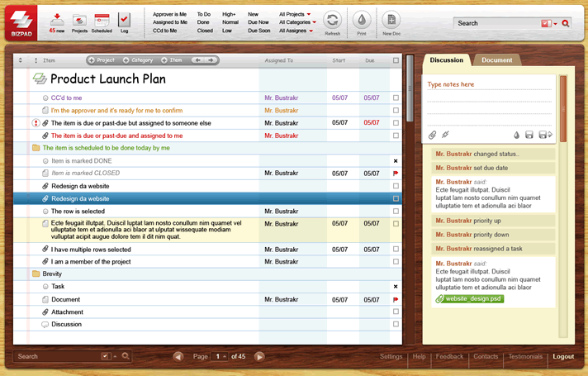Click the Logout link
Image resolution: width=588 pixels, height=376 pixels.
point(563,356)
